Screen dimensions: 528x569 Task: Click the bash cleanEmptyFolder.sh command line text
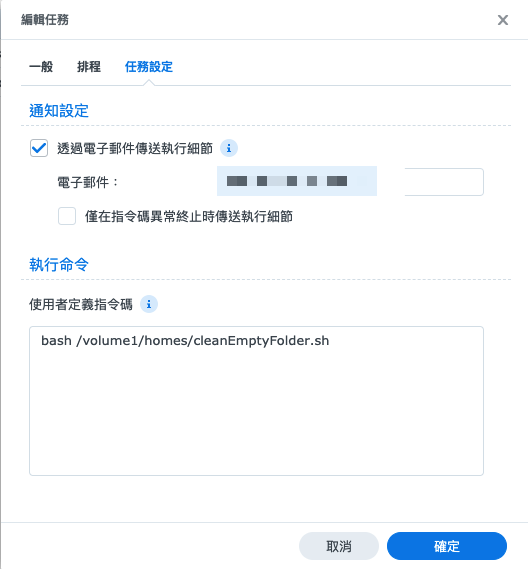(x=185, y=341)
